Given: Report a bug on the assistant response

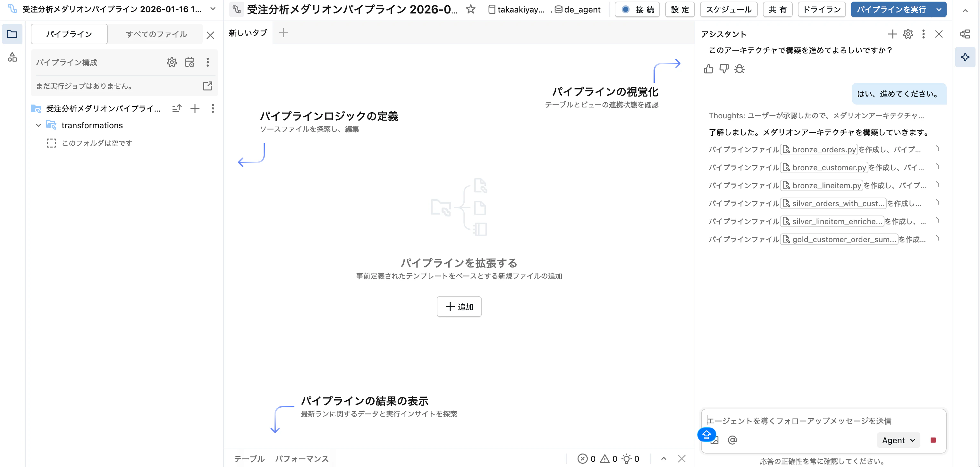Looking at the screenshot, I should [739, 69].
